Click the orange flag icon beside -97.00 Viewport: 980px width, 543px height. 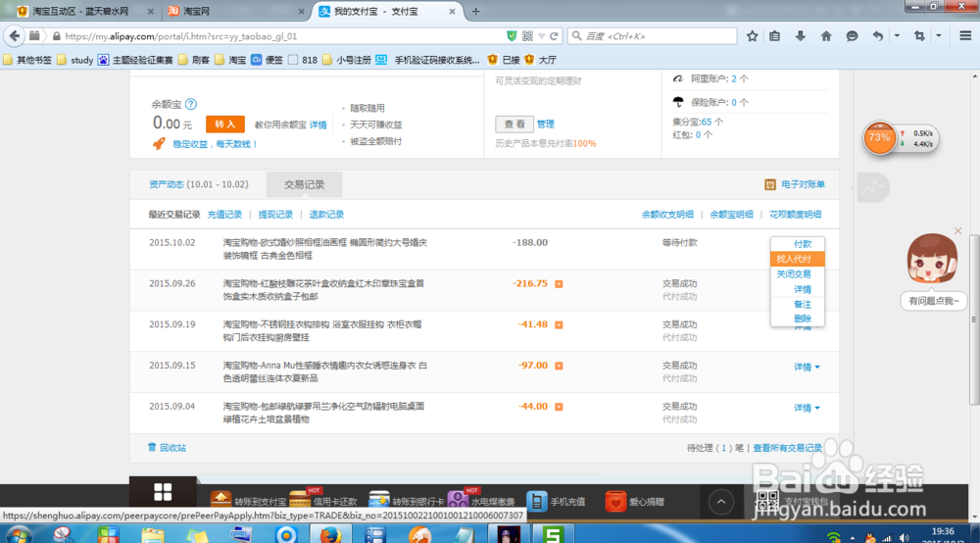(559, 367)
